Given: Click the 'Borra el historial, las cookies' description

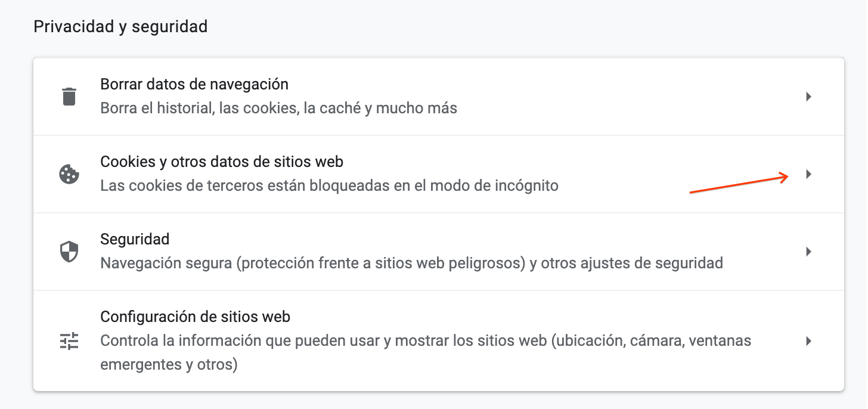Looking at the screenshot, I should [279, 109].
